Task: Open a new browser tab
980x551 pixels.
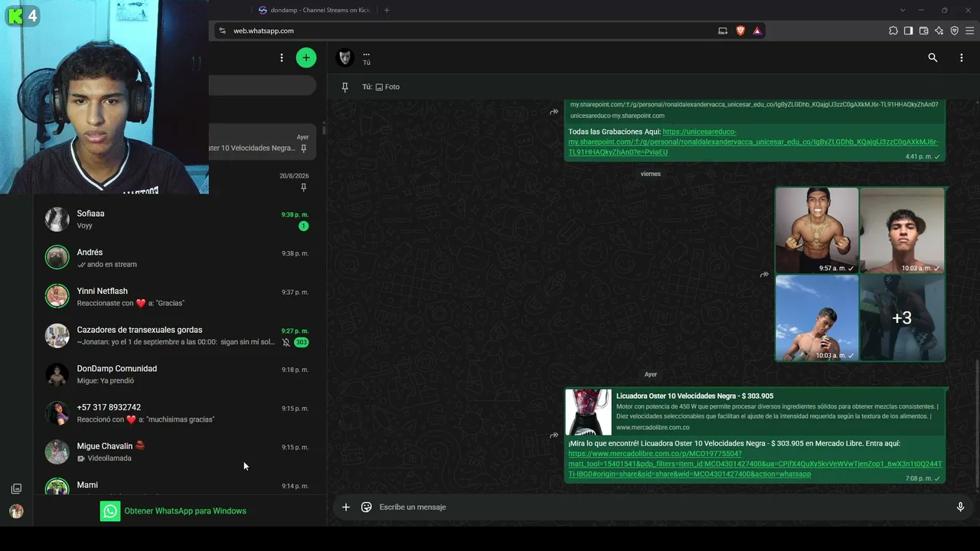Action: (x=387, y=10)
